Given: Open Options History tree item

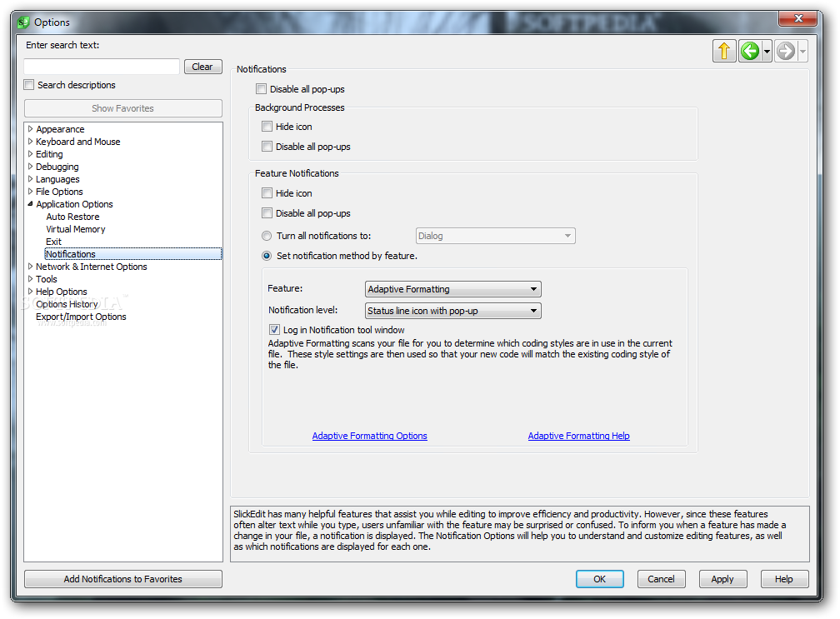Looking at the screenshot, I should coord(67,304).
